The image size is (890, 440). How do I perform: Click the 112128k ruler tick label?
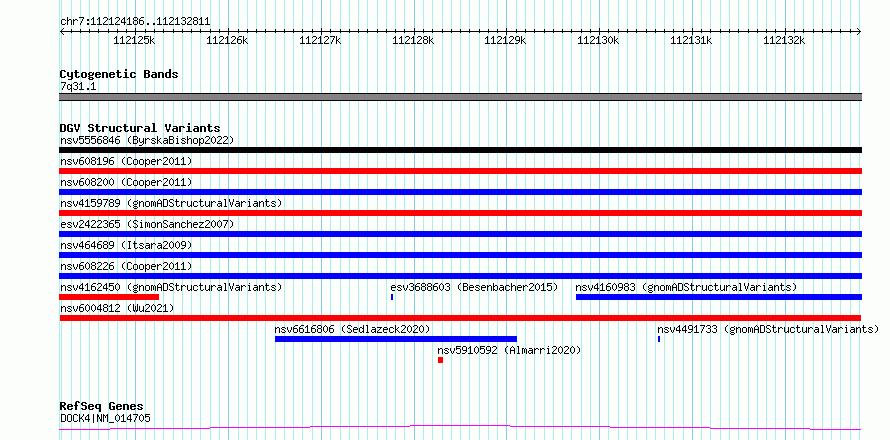click(x=413, y=40)
